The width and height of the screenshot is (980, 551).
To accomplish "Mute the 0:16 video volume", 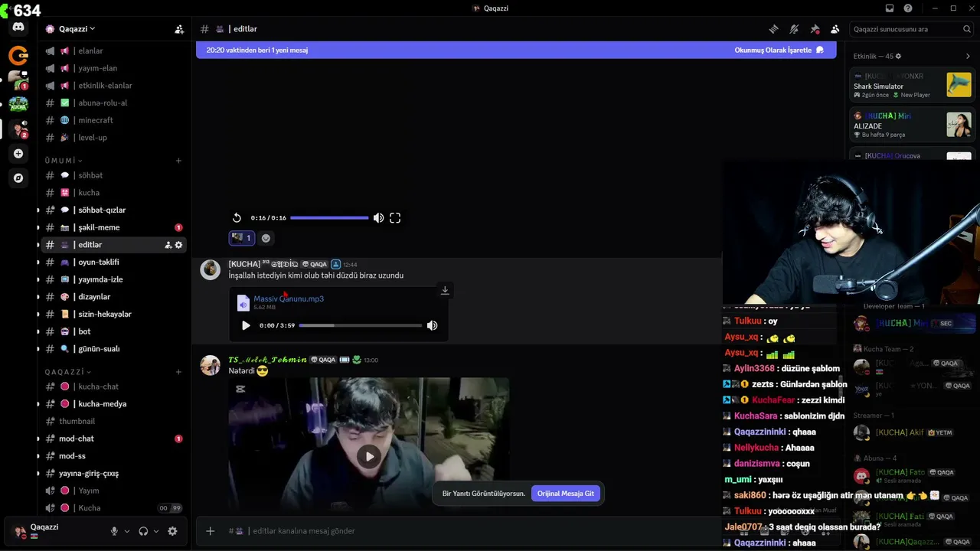I will coord(378,218).
